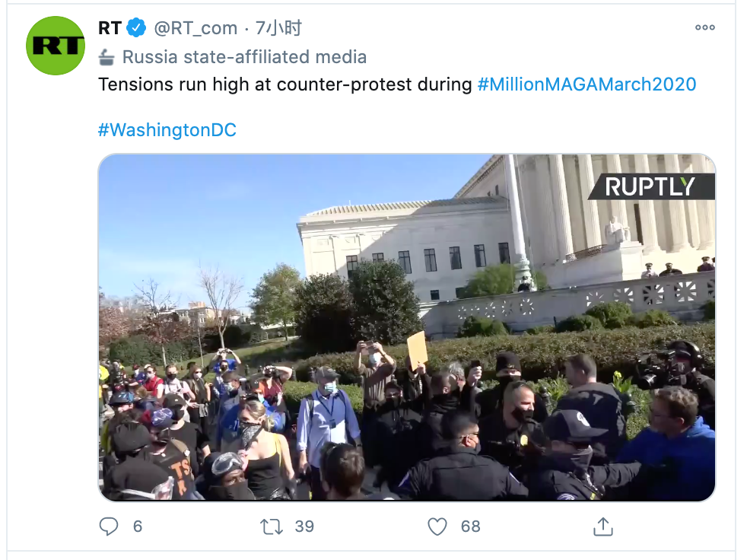Viewport: 747px width, 560px height.
Task: Open the @RT_com handle link
Action: tap(196, 28)
